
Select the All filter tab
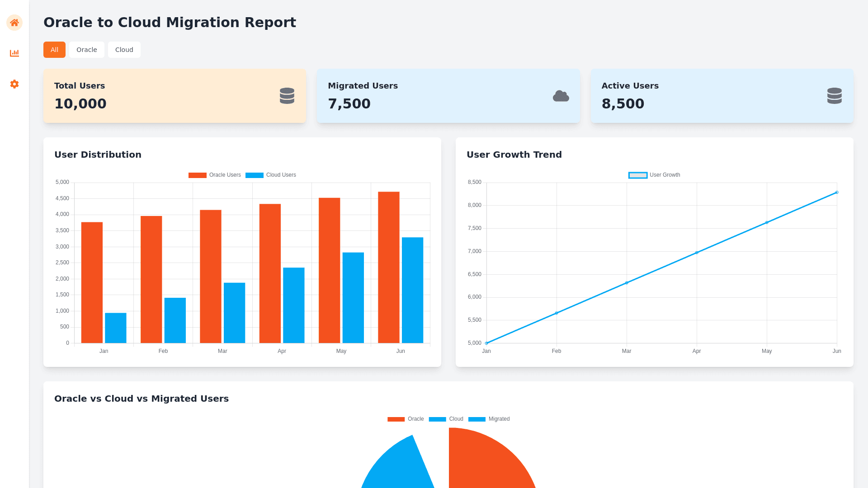click(x=54, y=50)
